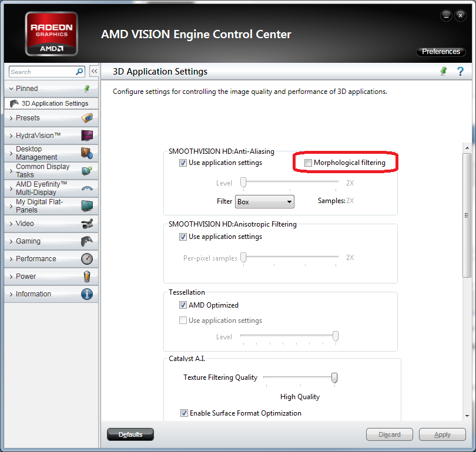Click the Presets camera icon
476x452 pixels.
87,118
